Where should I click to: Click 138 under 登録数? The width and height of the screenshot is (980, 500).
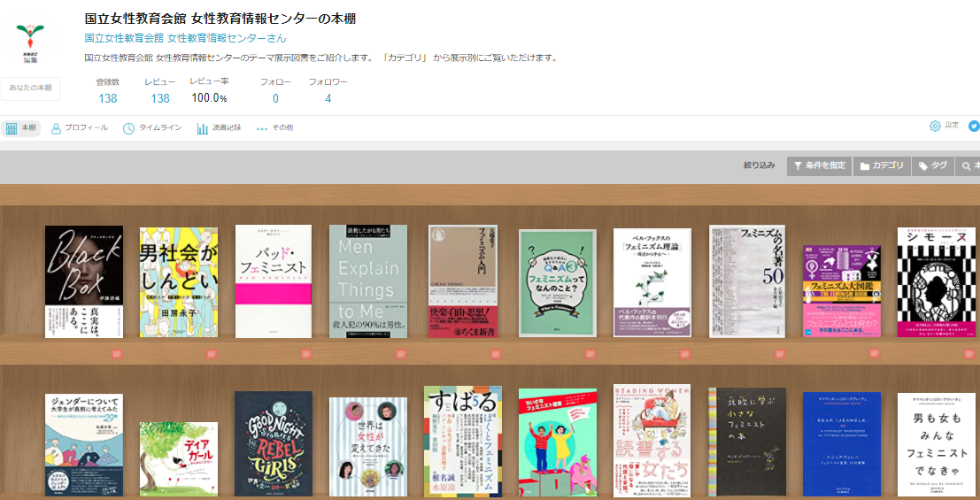point(107,99)
